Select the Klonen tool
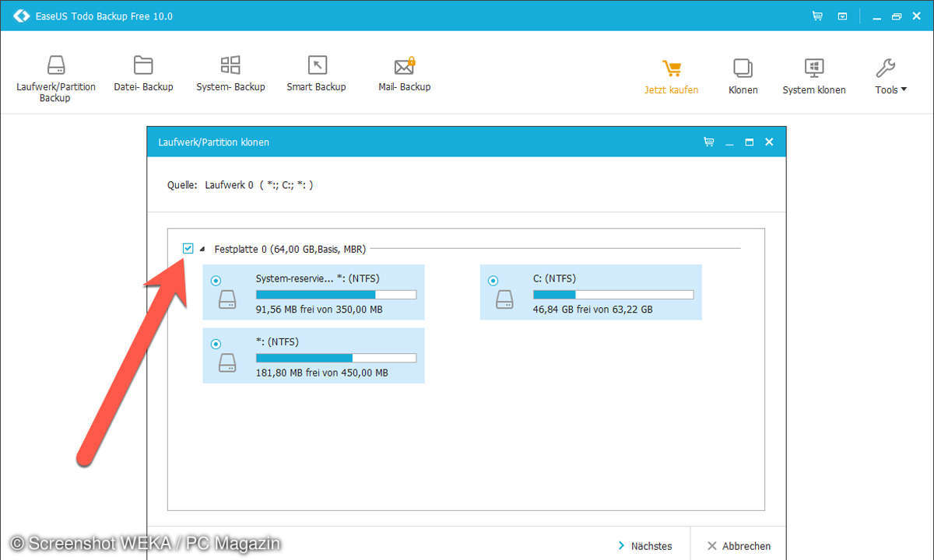Screen dimensions: 934x560 (743, 77)
